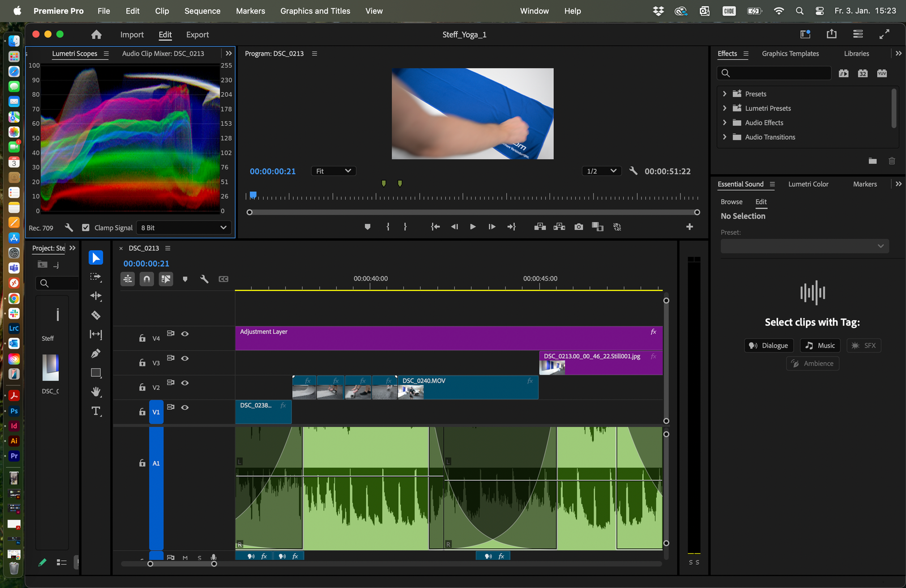Open the workspaces icon in header

805,35
